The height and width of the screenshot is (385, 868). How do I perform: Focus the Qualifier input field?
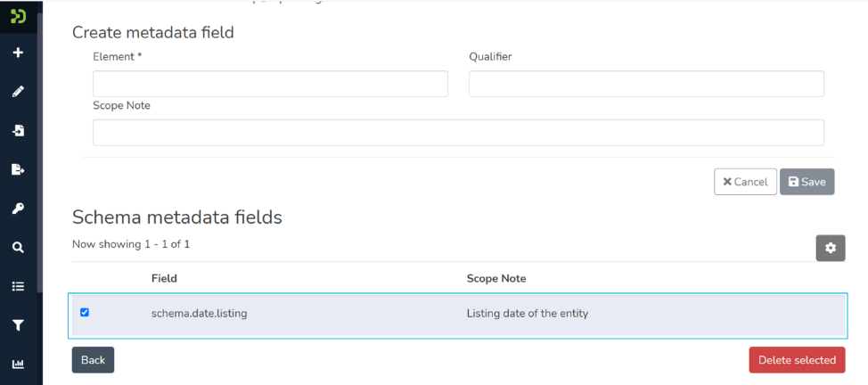646,84
